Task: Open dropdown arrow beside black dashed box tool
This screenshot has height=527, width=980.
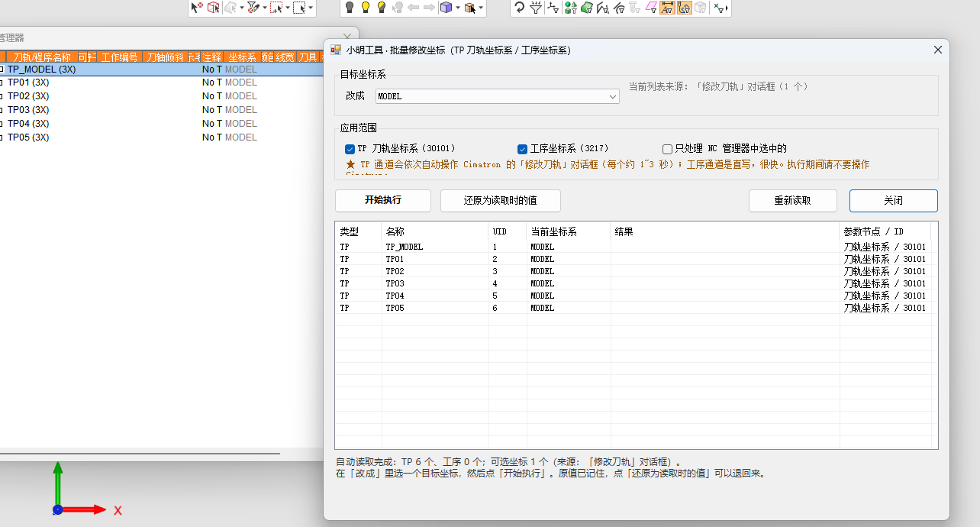Action: [x=311, y=8]
